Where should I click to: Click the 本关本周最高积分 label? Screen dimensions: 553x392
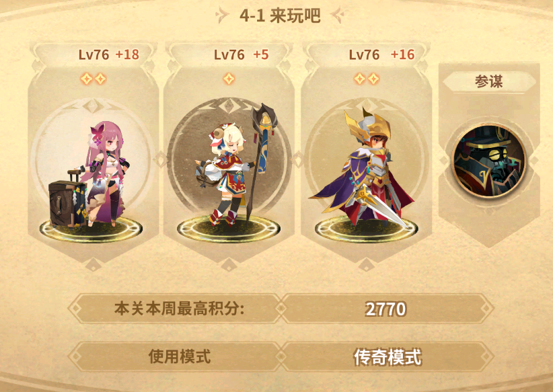[179, 309]
